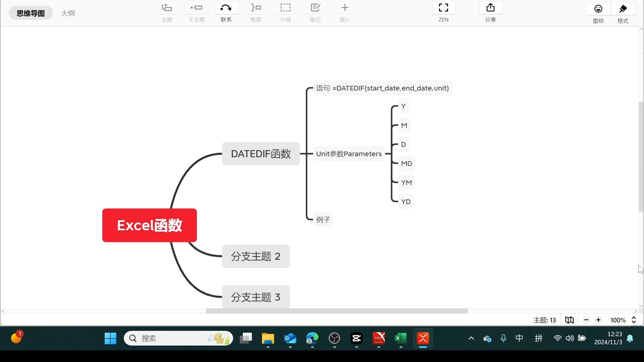Zoom out with the minus button

click(586, 320)
